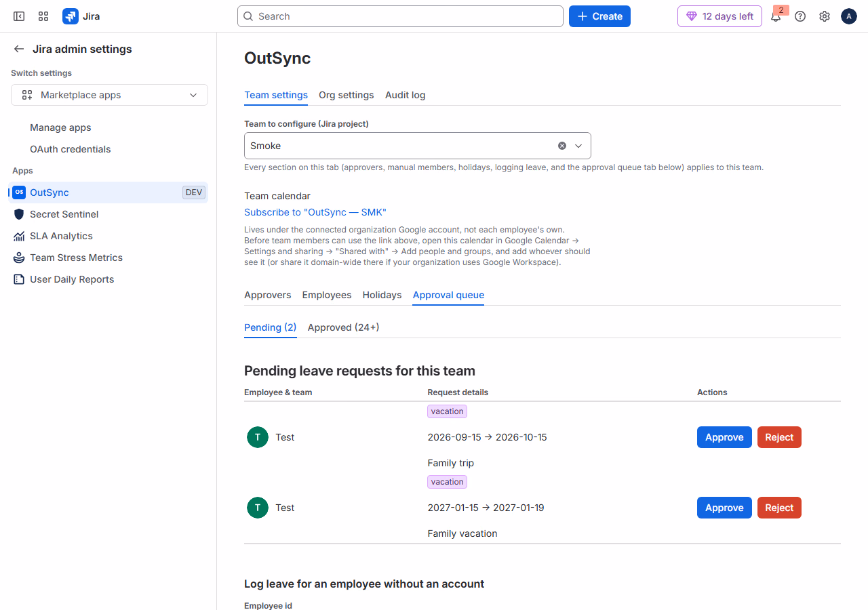Open the Approvers tab
This screenshot has width=868, height=610.
pyautogui.click(x=268, y=295)
